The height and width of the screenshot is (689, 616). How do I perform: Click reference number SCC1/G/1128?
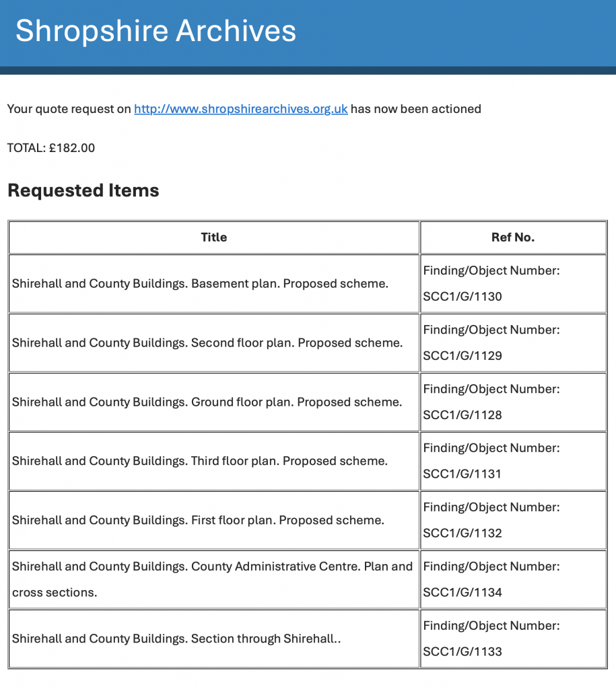click(463, 415)
